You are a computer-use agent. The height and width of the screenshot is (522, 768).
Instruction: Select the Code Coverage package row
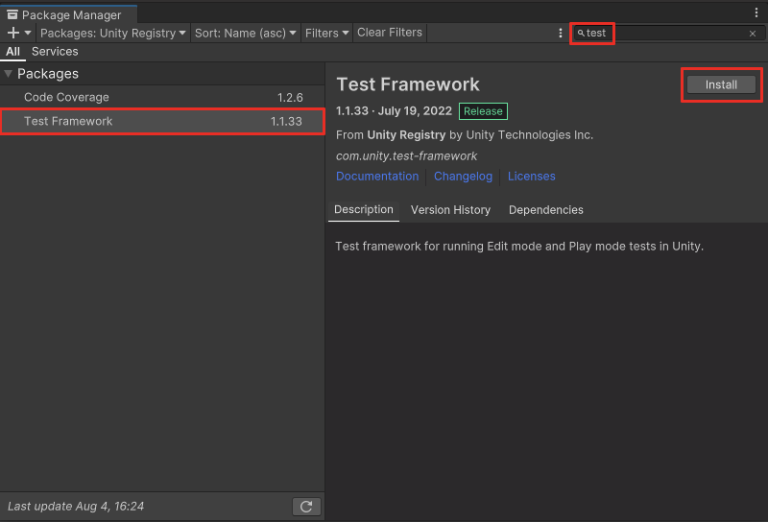(162, 97)
